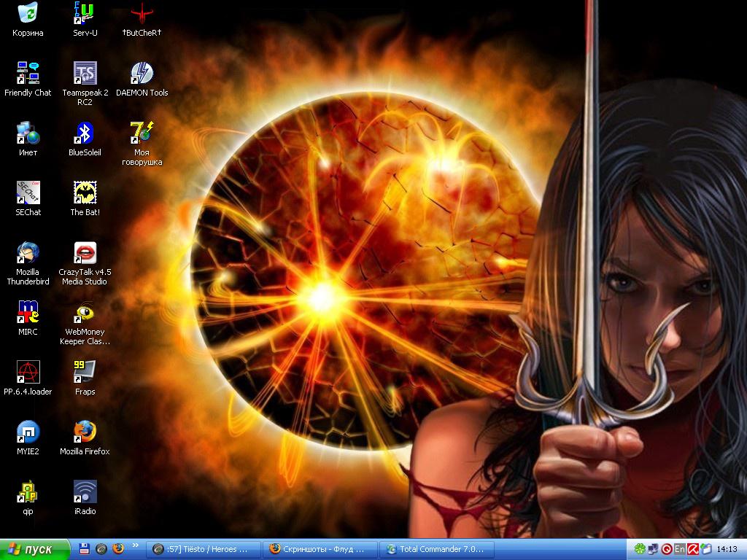Click the tray icon next to clock
Screen dimensions: 747x560
[706, 549]
